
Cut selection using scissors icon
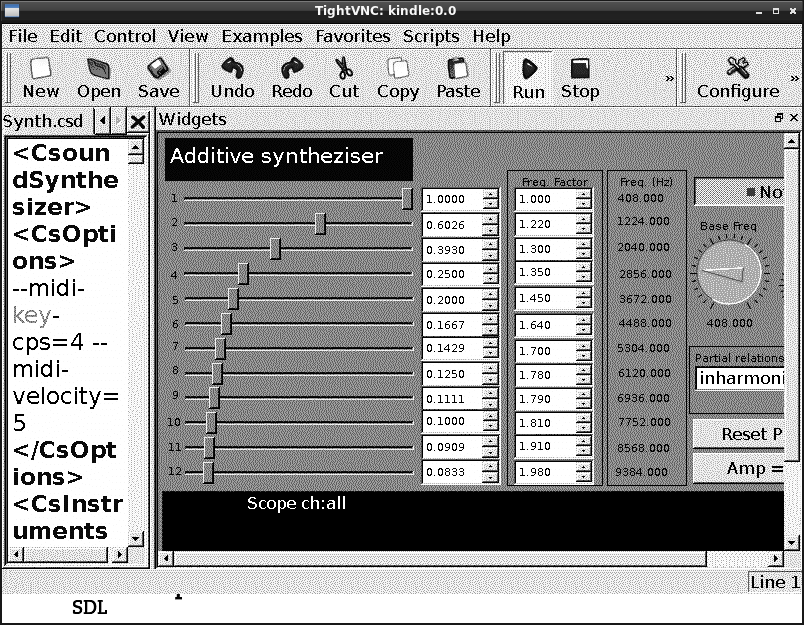coord(344,78)
